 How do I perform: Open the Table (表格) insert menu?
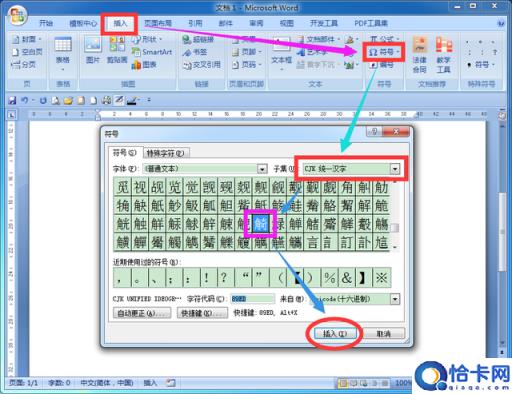(63, 53)
